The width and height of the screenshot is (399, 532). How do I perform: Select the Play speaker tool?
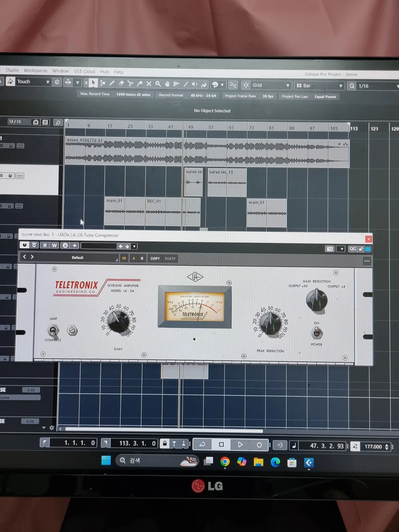195,84
